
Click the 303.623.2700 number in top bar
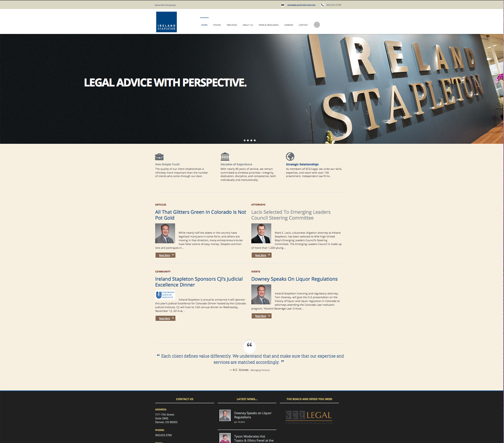coord(334,5)
